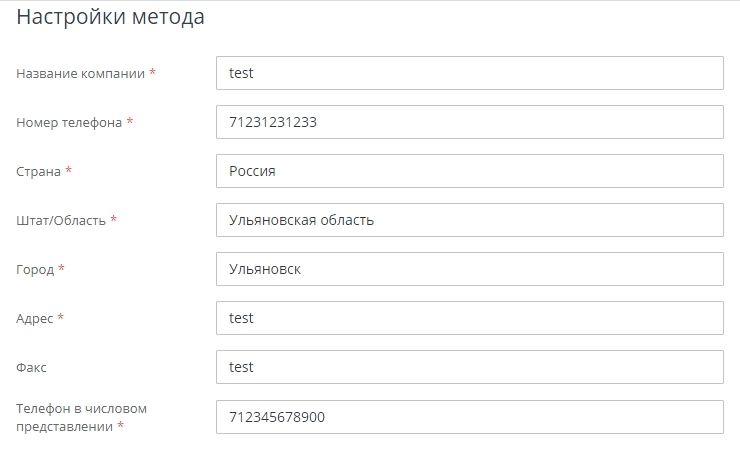
Task: Click into the Адрес text field
Action: tap(469, 318)
